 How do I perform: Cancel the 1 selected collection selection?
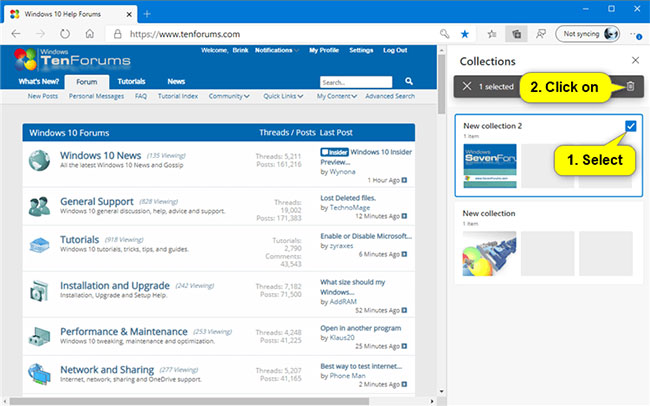467,86
